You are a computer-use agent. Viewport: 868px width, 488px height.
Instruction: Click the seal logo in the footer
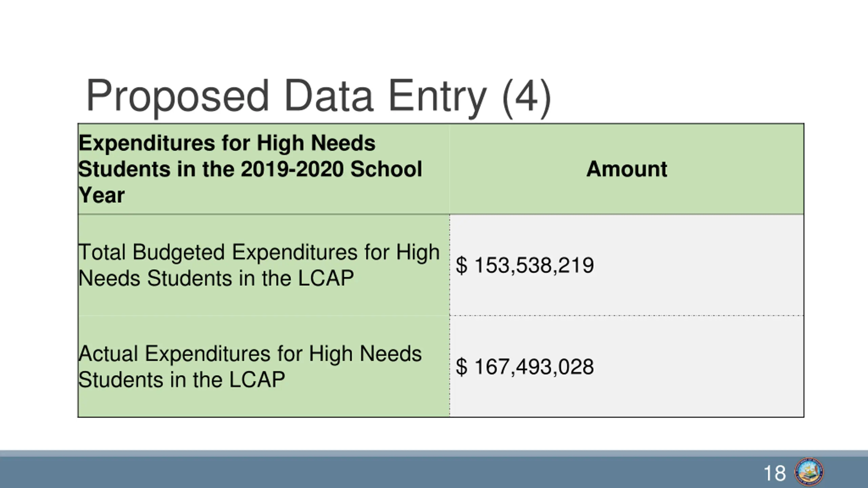click(809, 472)
